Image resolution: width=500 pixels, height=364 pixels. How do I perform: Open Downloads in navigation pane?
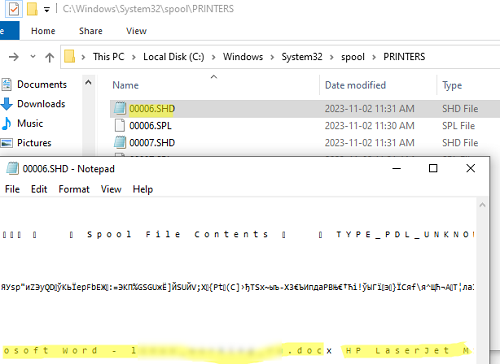[x=41, y=104]
